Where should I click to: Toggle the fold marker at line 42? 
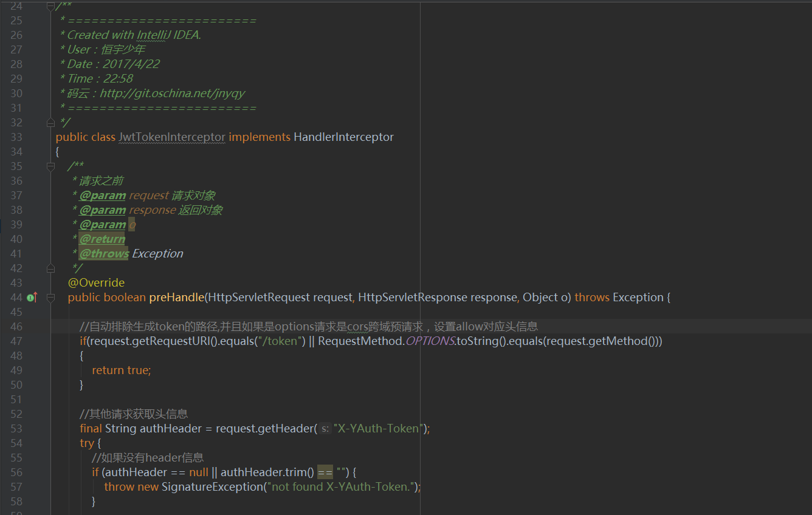point(51,268)
